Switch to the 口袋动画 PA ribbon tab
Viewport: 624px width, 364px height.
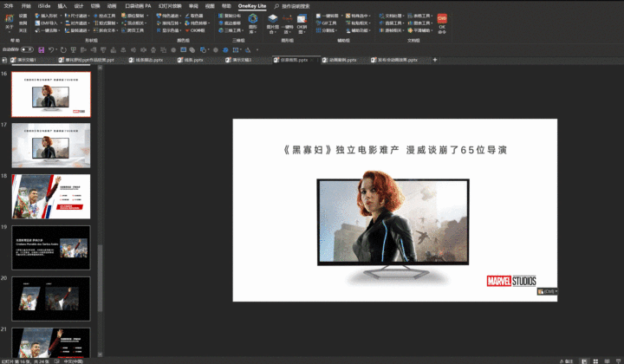(x=138, y=6)
